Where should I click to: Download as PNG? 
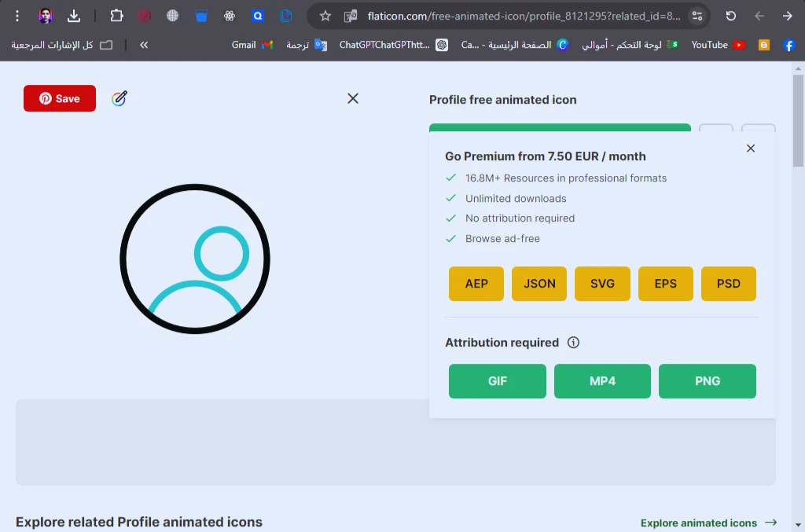point(708,381)
